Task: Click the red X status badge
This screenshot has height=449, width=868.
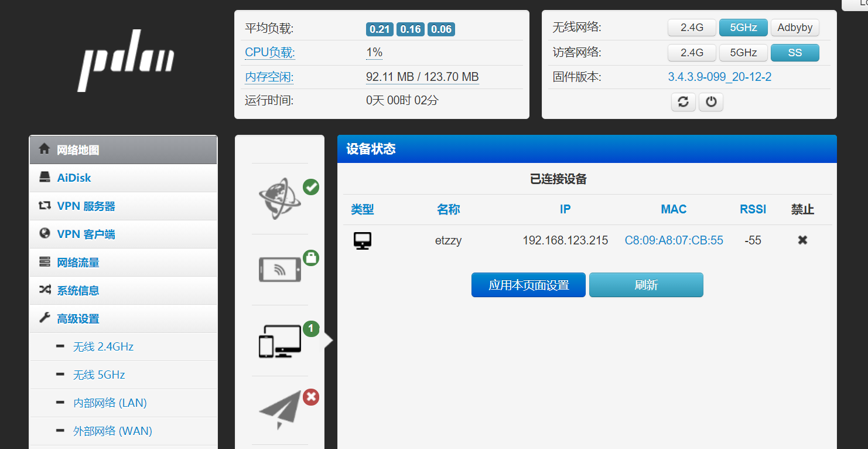Action: pos(311,397)
